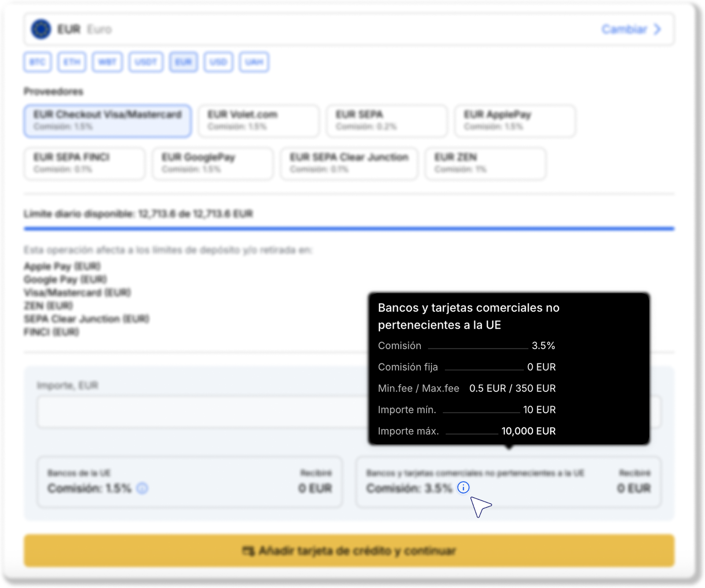Click SEPA Clear Junction (EUR) in the limits list
Image resolution: width=705 pixels, height=588 pixels.
point(86,318)
